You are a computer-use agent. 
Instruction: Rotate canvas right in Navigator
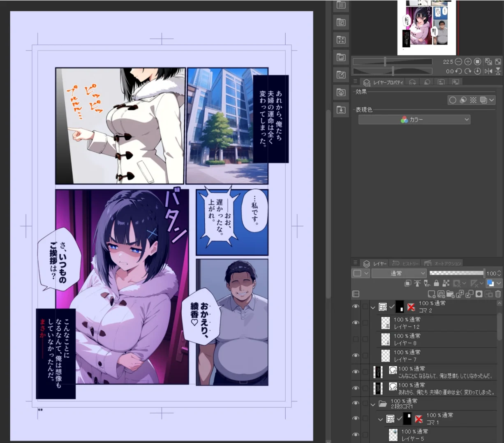point(468,71)
